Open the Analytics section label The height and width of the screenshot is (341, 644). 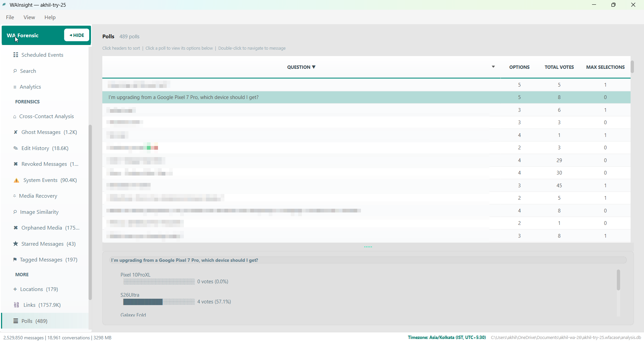point(31,87)
